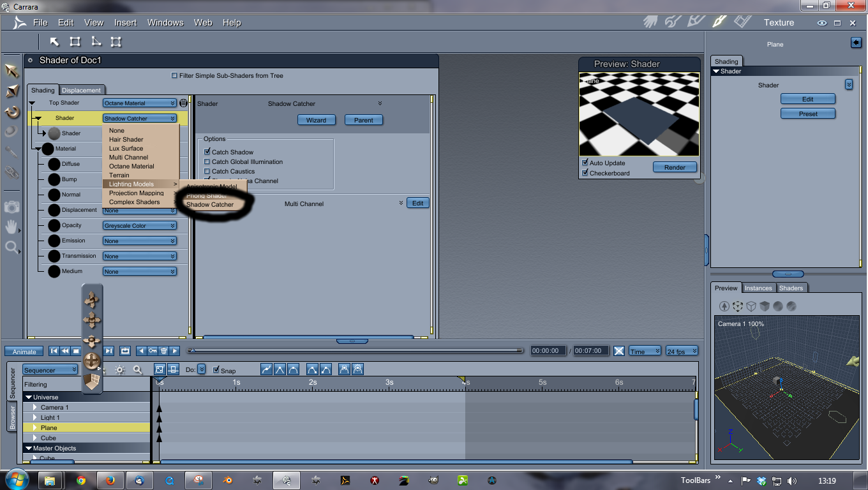Toggle the eye visibility icon near Texture

822,22
